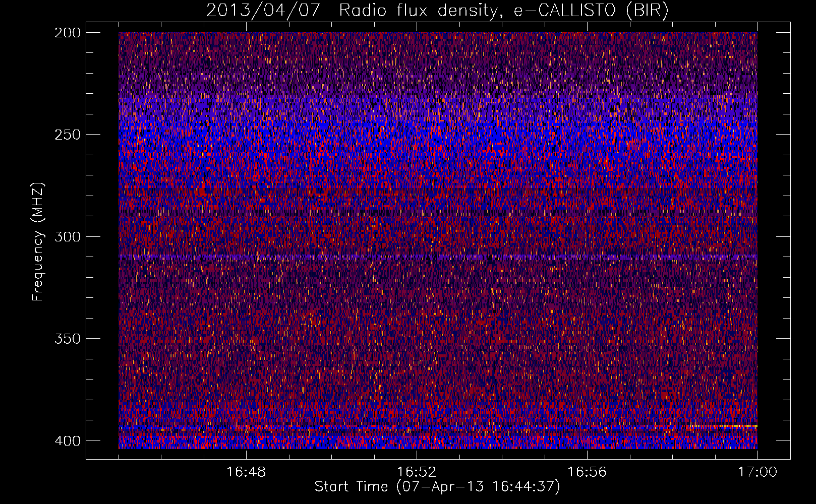Image resolution: width=816 pixels, height=504 pixels.
Task: Click the '16:48' time tick label
Action: pyautogui.click(x=246, y=472)
